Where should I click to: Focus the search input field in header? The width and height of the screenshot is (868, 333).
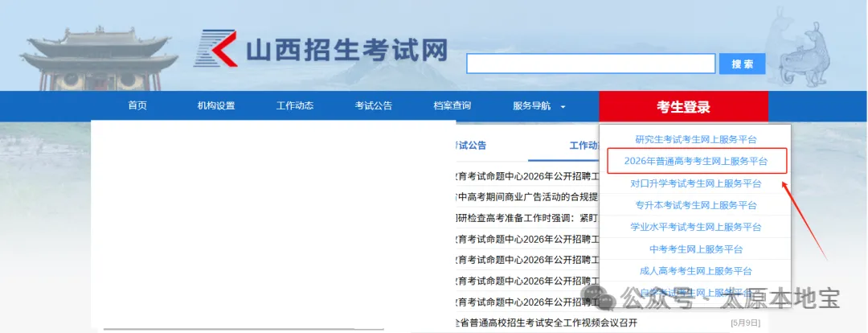[x=591, y=64]
